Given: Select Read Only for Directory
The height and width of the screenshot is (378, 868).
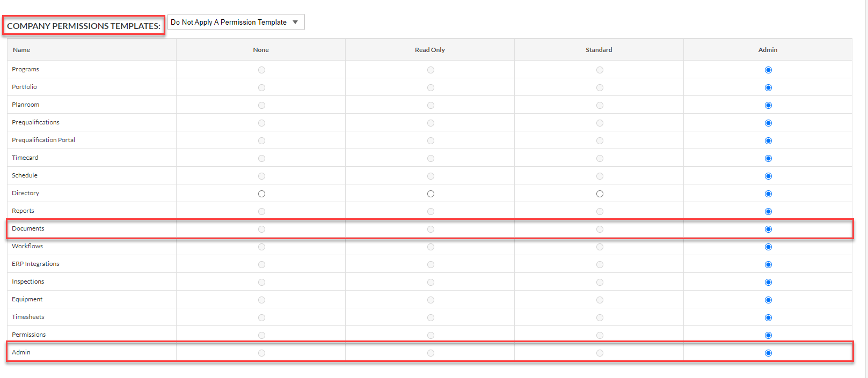Looking at the screenshot, I should click(x=431, y=194).
